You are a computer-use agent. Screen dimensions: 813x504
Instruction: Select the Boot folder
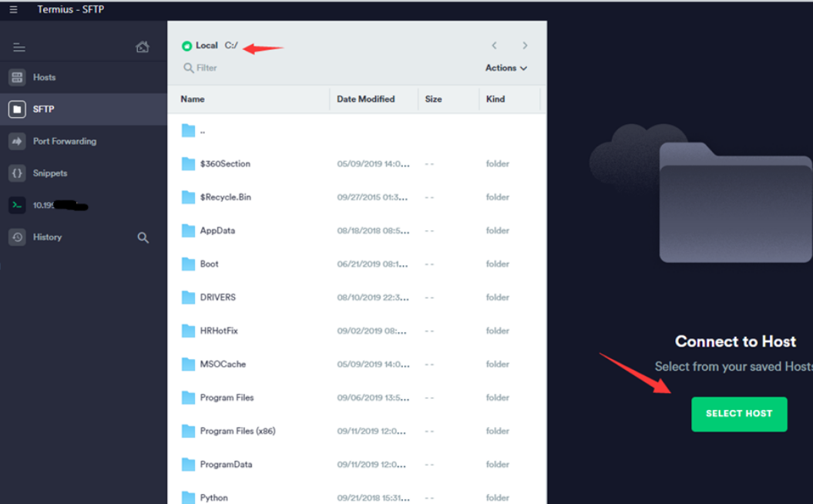pos(357,264)
